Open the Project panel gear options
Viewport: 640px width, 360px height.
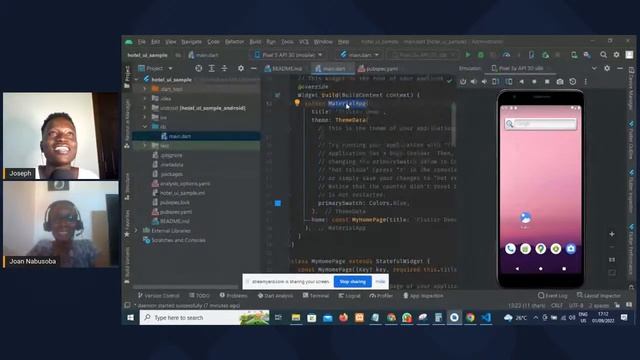point(241,69)
